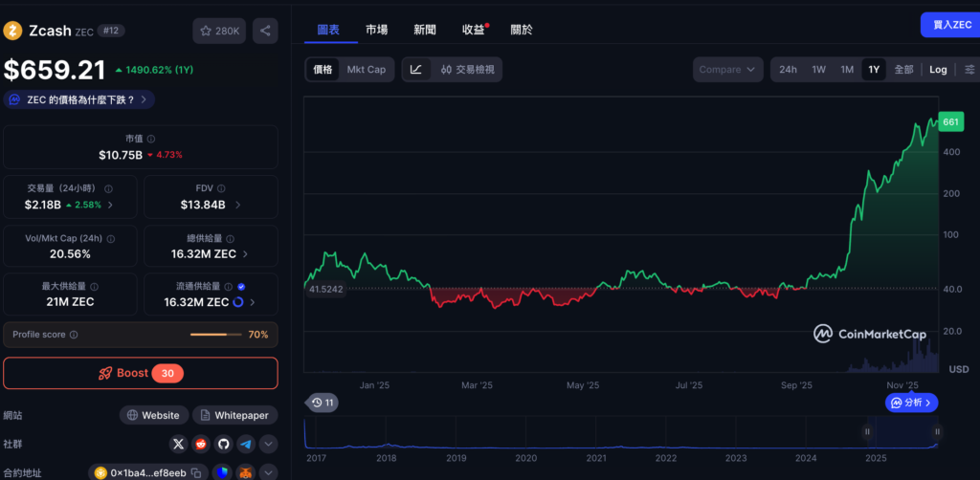Screen dimensions: 980x480
Task: Select the 1M time range
Action: tap(847, 69)
